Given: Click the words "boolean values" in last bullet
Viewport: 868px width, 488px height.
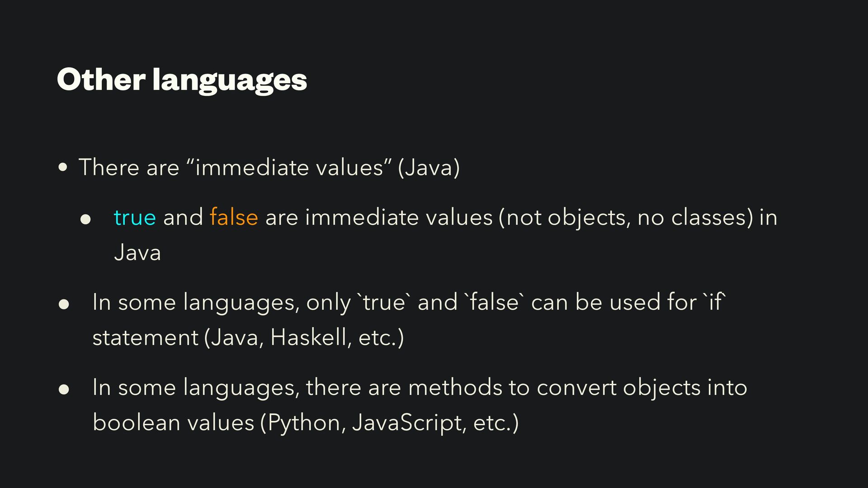Looking at the screenshot, I should (x=173, y=422).
